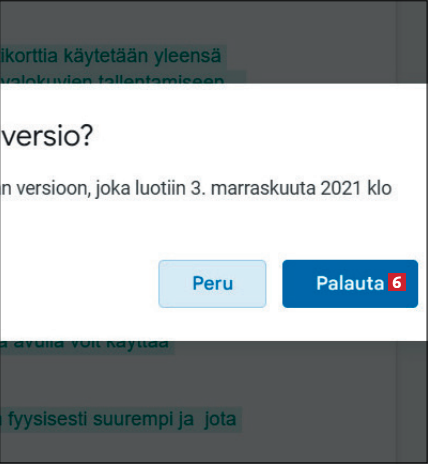Screen dimensions: 428x464
Task: Click the word 'klo' in the dialog text
Action: (379, 188)
